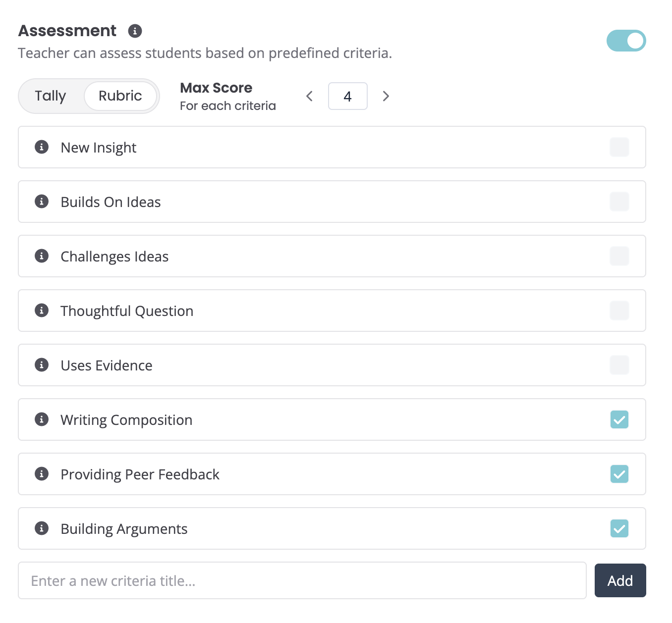Decrease max score with left chevron
Screen dimensions: 672x623
pos(310,96)
